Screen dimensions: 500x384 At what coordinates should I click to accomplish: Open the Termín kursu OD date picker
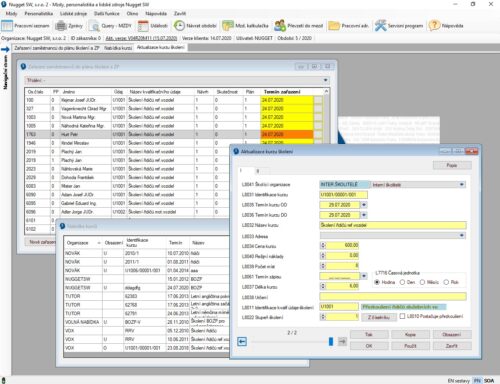tap(364, 205)
